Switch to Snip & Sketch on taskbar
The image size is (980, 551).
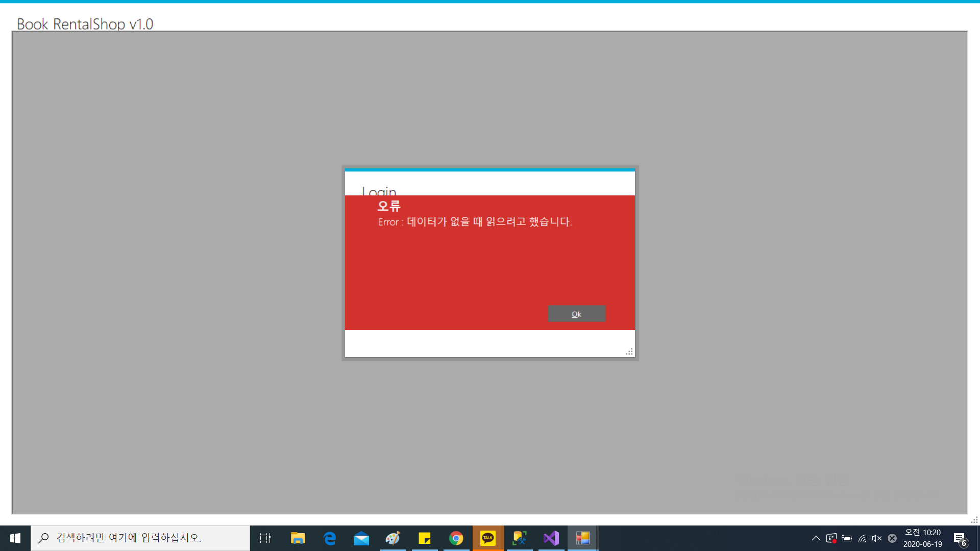(x=520, y=538)
